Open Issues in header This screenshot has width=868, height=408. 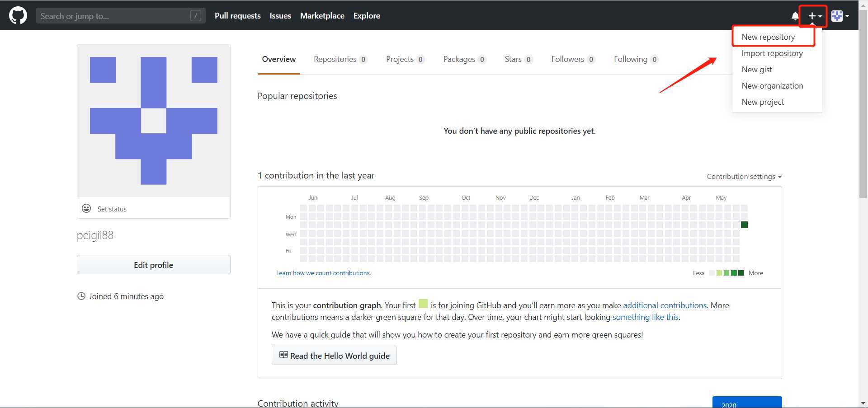(x=280, y=16)
